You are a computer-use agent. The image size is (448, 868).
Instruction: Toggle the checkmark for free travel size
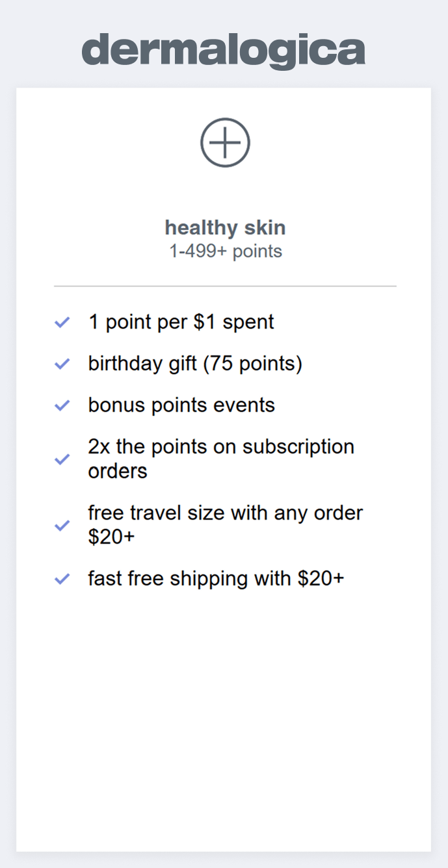click(62, 525)
